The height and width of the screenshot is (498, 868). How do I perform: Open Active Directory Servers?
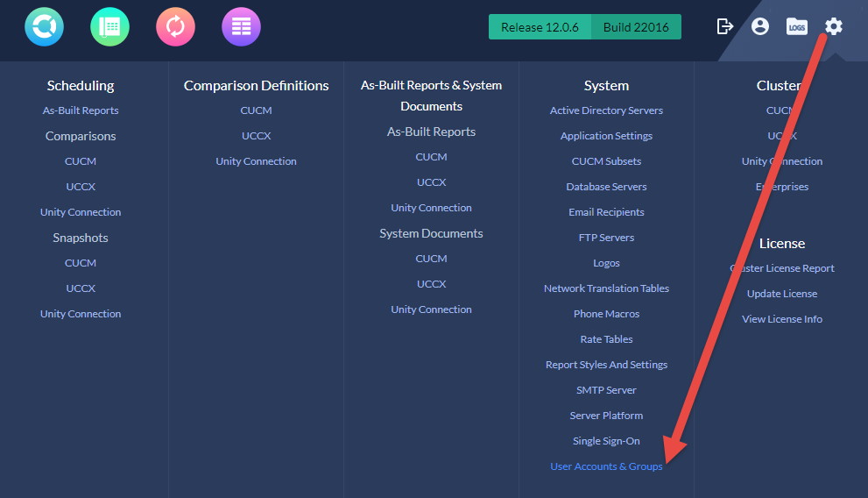point(606,110)
